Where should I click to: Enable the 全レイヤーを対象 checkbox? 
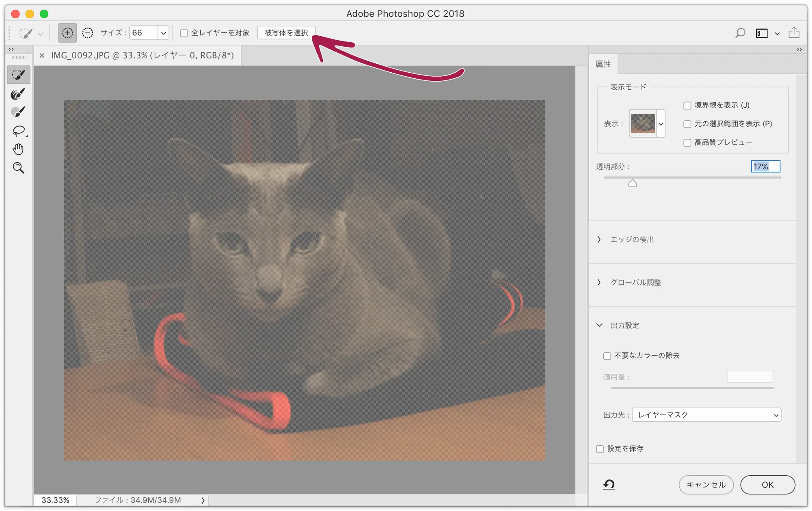[184, 32]
